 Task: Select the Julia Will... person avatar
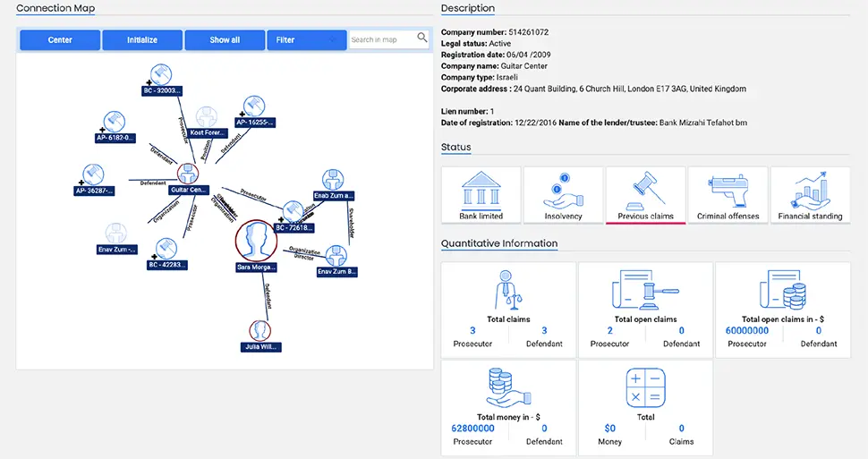(x=260, y=331)
